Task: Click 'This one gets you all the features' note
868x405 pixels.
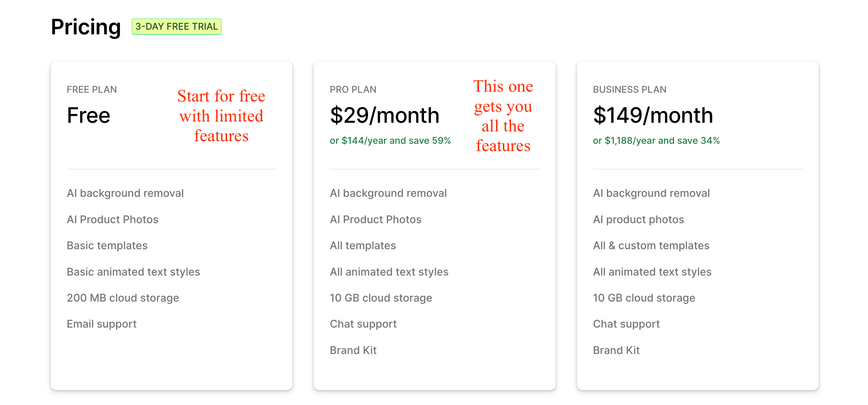Action: coord(503,116)
